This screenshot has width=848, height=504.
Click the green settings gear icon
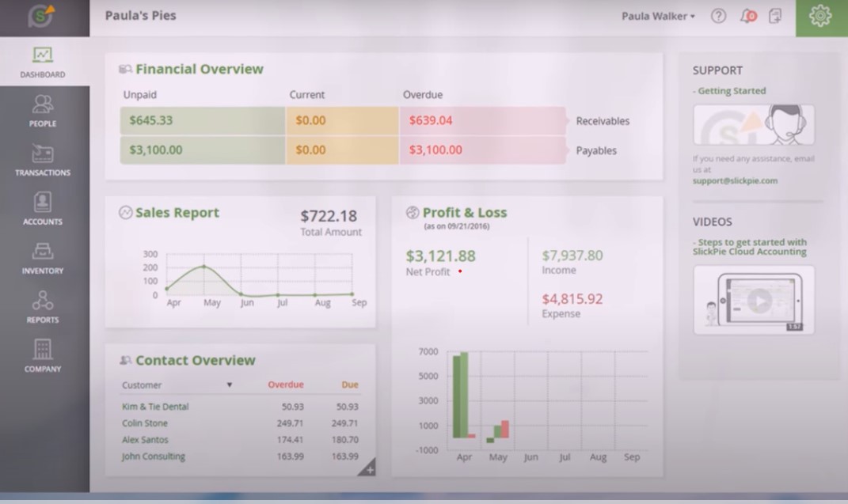(821, 16)
